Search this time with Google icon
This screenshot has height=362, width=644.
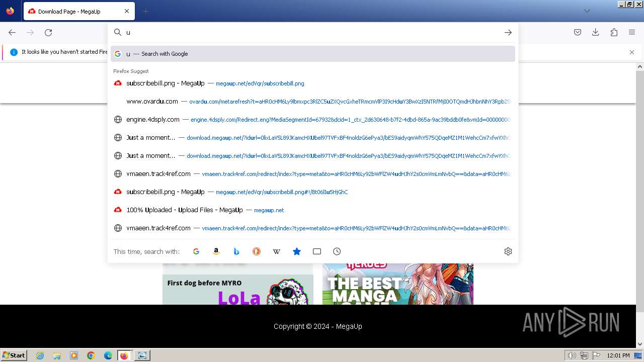pos(196,251)
